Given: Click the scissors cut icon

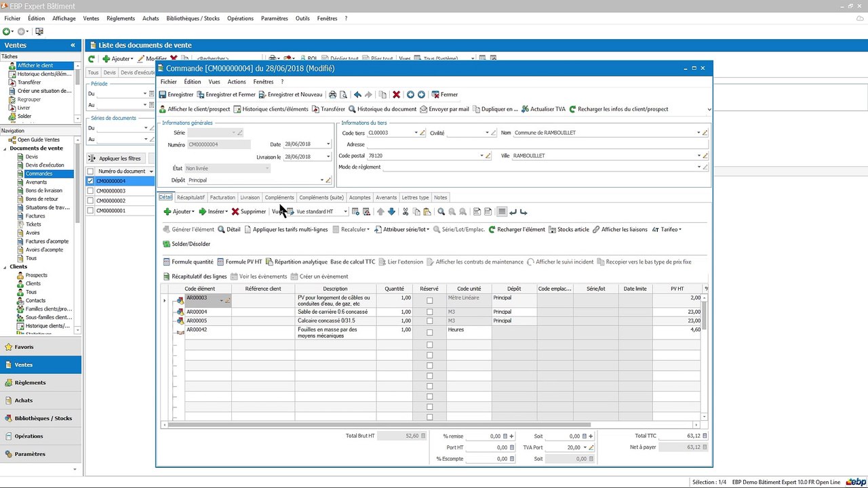Looking at the screenshot, I should click(406, 211).
